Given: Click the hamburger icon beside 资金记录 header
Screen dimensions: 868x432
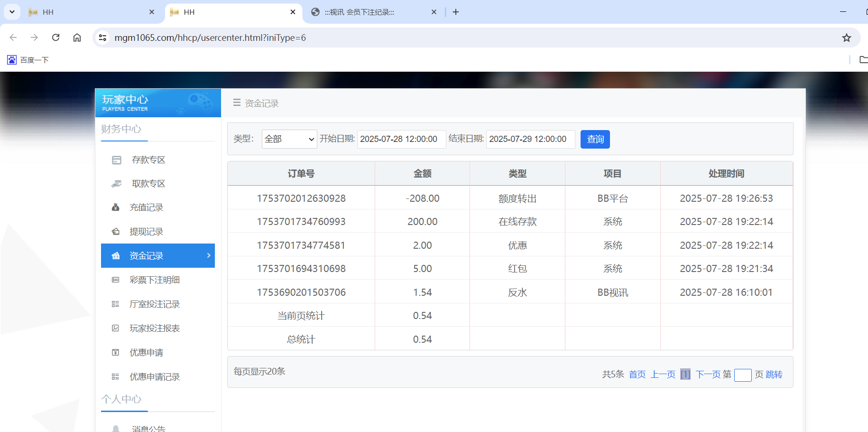Looking at the screenshot, I should coord(237,103).
